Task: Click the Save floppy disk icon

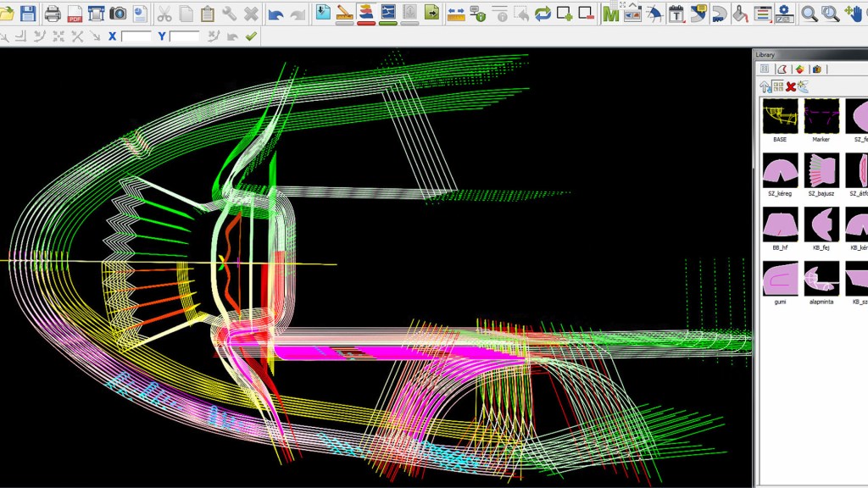Action: tap(29, 14)
